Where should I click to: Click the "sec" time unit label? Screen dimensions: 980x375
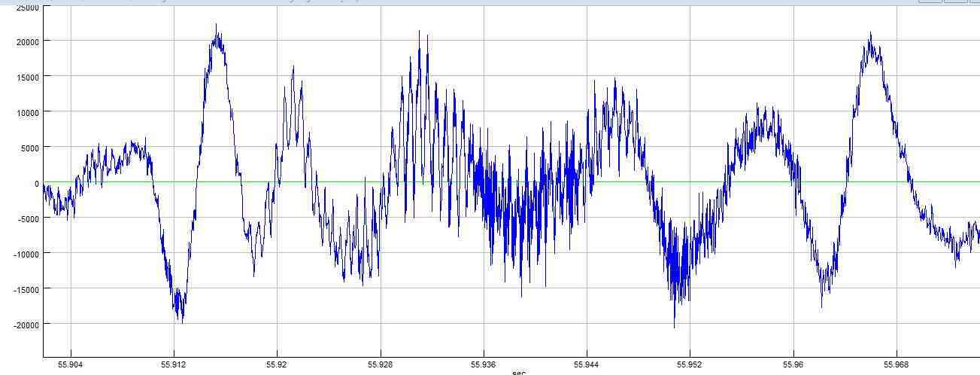[518, 372]
